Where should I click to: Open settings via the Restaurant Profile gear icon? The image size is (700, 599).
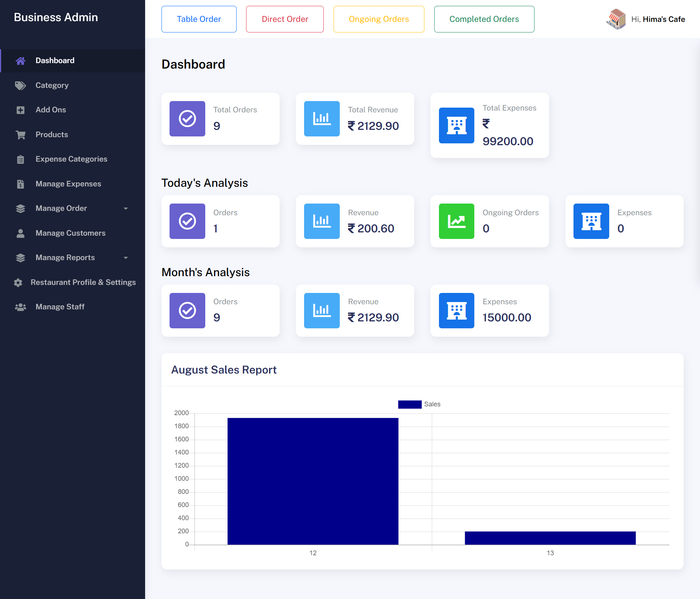point(18,282)
